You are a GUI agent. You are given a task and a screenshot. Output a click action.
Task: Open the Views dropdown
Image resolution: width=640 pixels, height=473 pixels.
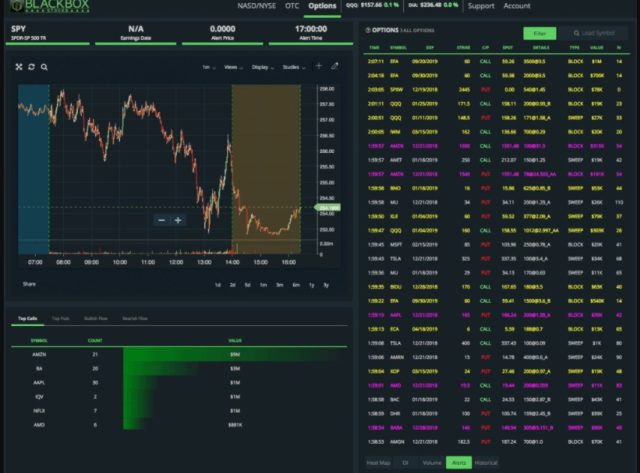[x=233, y=67]
